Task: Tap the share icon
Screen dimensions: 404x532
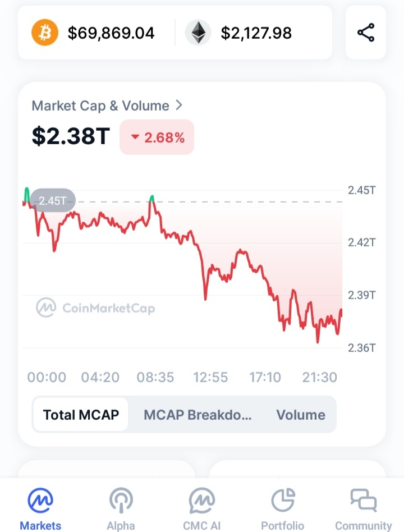Action: click(366, 33)
